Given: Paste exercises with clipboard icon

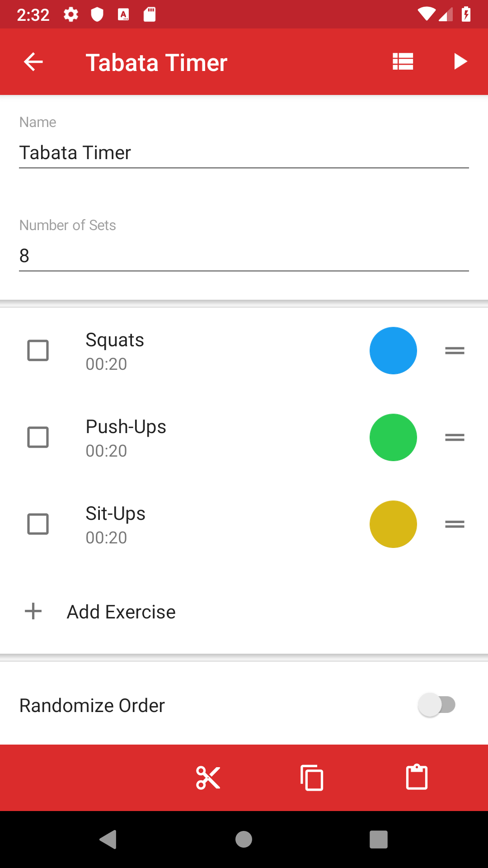Looking at the screenshot, I should 417,777.
